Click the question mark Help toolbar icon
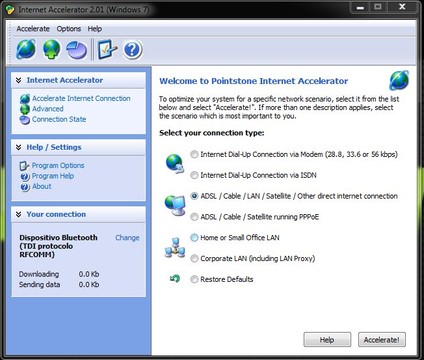The image size is (424, 360). point(132,50)
